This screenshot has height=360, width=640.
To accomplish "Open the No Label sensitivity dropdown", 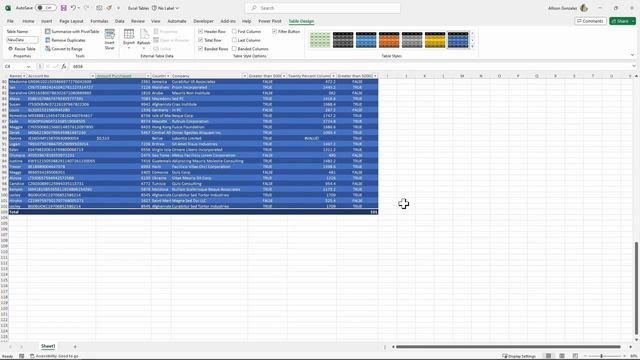I will point(165,8).
